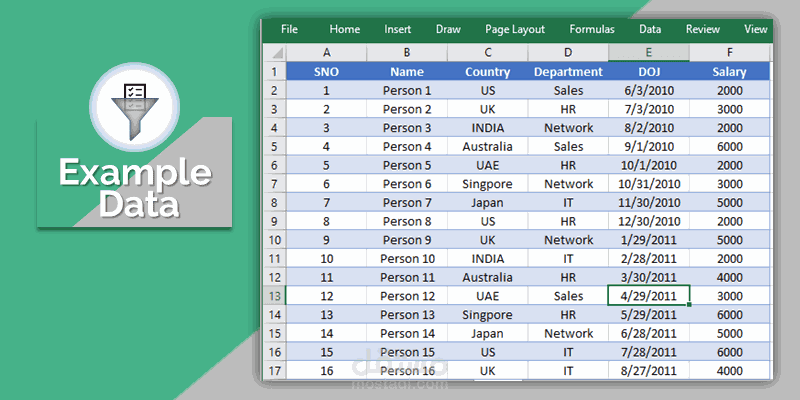Select the SNO cell with value 9

pyautogui.click(x=327, y=240)
